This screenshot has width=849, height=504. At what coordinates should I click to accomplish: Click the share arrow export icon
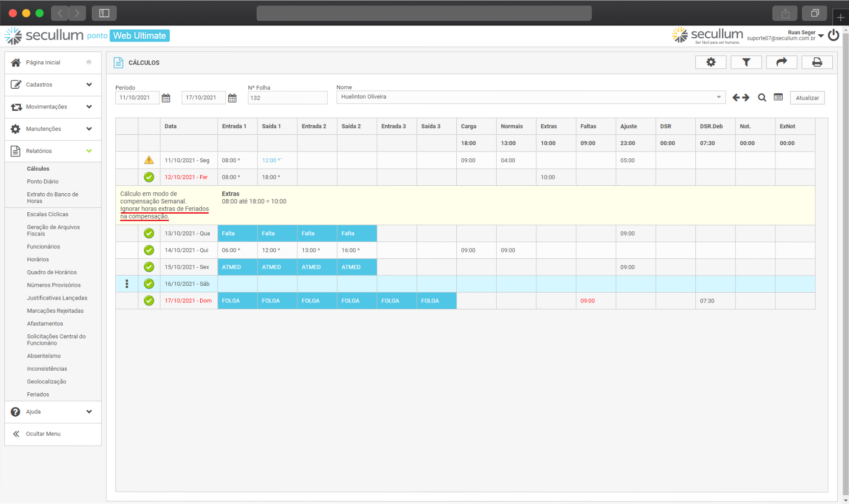[781, 62]
